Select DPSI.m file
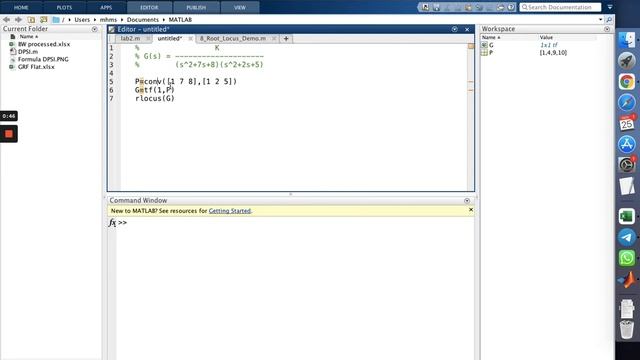This screenshot has height=360, width=640. [x=28, y=52]
